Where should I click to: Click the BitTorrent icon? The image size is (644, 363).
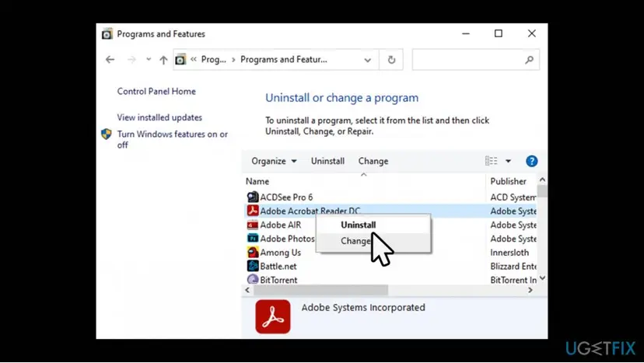click(x=253, y=280)
